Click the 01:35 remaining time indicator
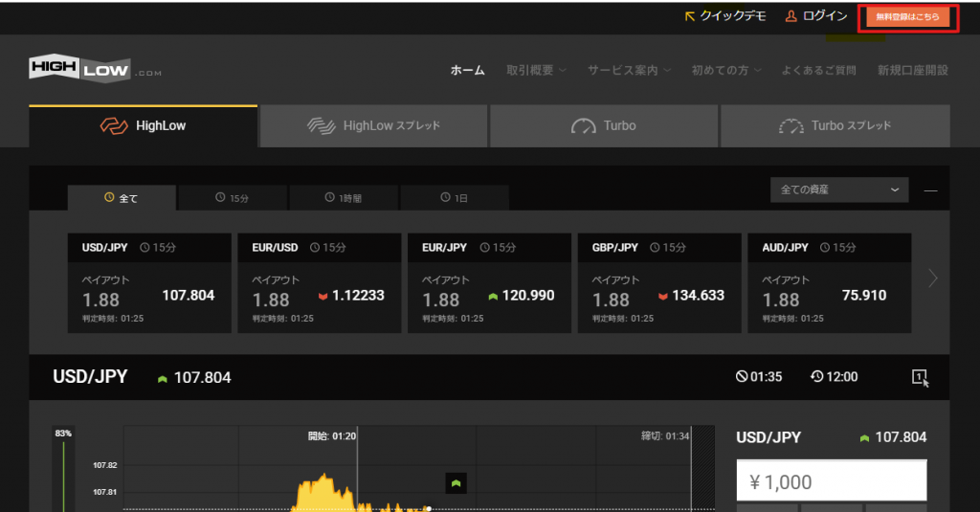The width and height of the screenshot is (980, 512). click(759, 377)
